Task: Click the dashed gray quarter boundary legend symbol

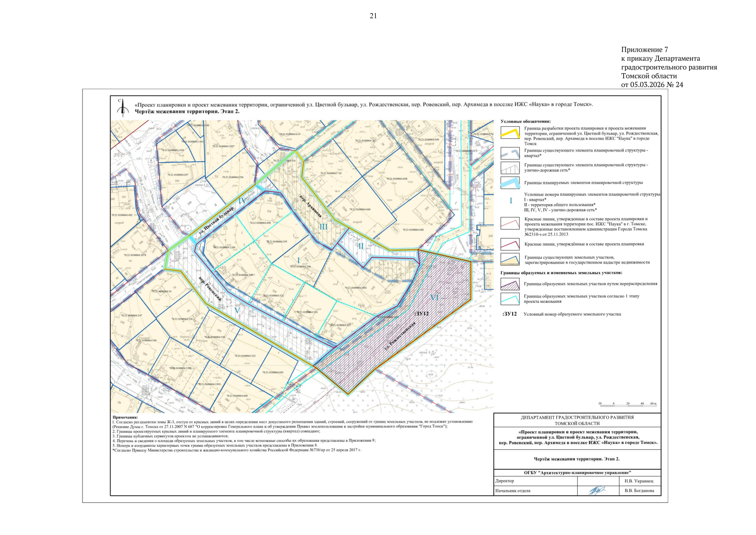Action: 510,153
